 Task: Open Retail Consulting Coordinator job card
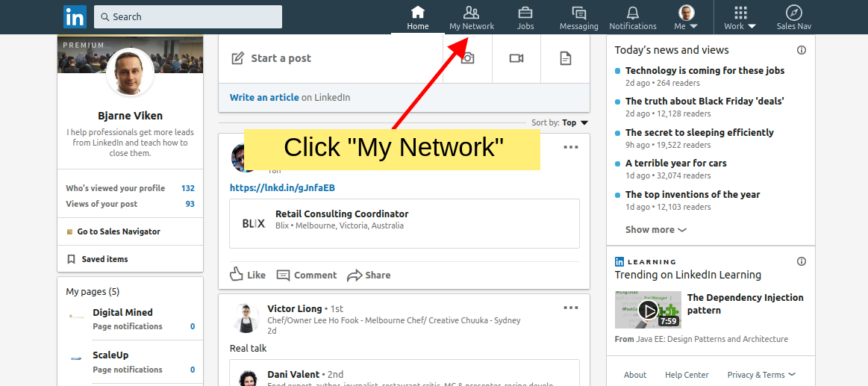(x=404, y=223)
